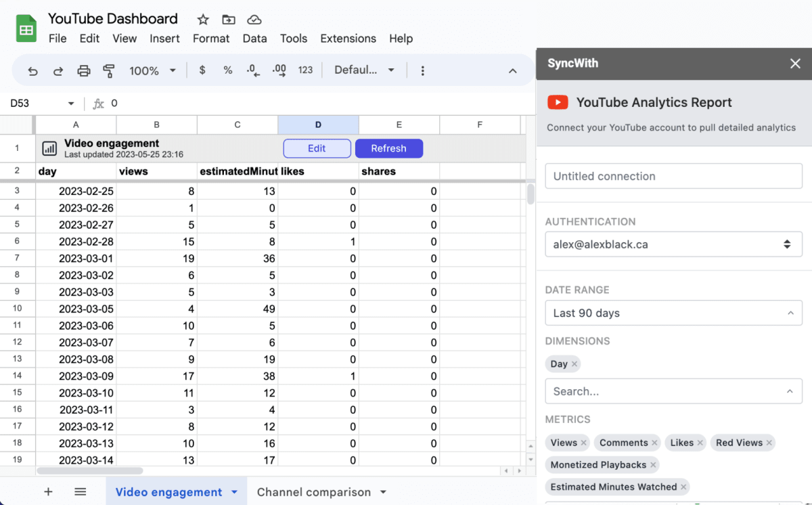This screenshot has height=505, width=812.
Task: Format selected cells as currency
Action: click(x=202, y=70)
